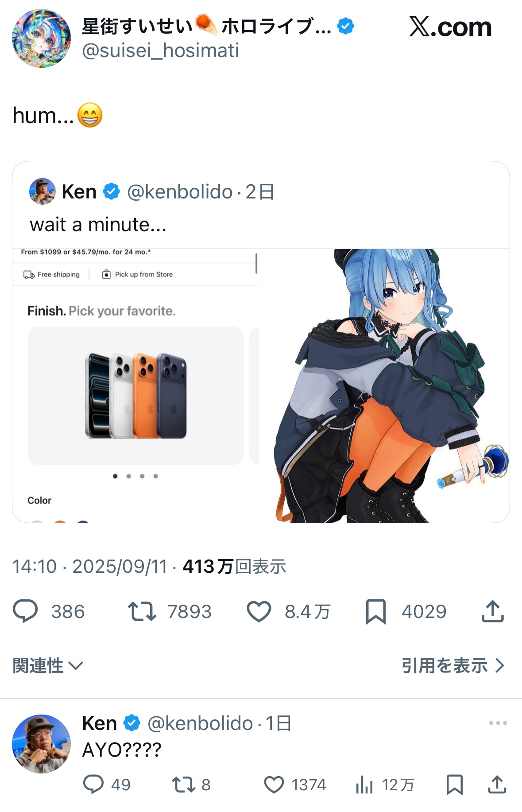Viewport: 522px width, 812px height.
Task: Open @suisei_hosimati profile handle
Action: 160,51
